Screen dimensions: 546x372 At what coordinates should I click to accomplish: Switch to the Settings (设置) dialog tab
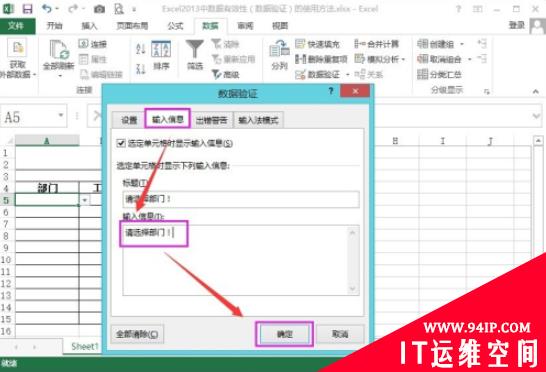(129, 120)
